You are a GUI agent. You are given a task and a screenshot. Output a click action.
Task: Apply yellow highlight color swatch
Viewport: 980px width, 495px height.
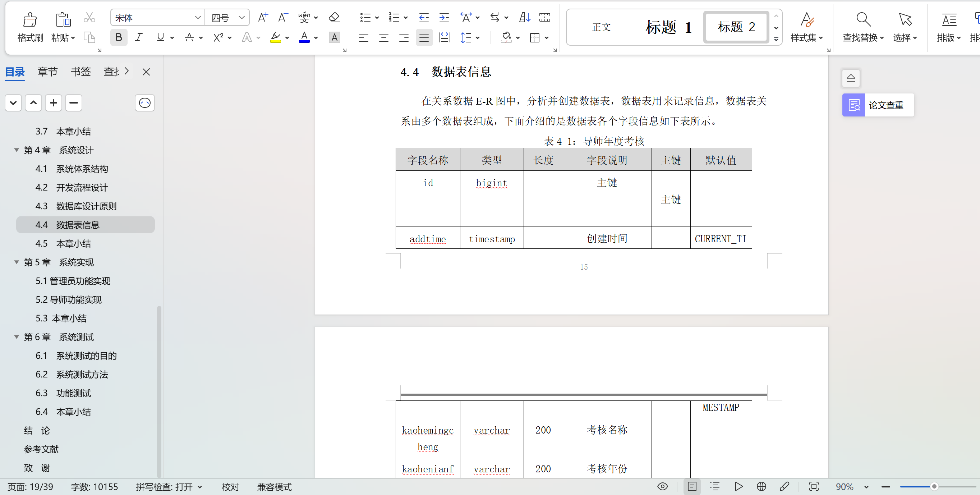pos(275,37)
